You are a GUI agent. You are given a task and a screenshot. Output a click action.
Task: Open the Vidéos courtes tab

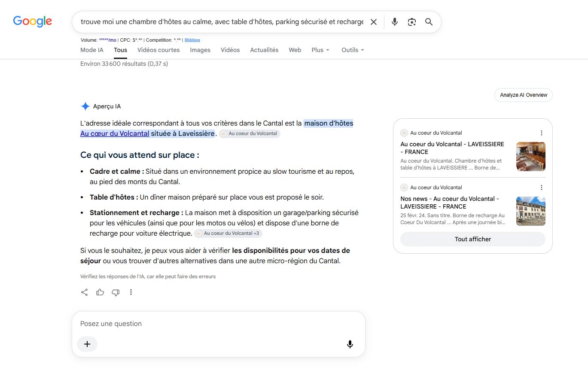pyautogui.click(x=158, y=50)
